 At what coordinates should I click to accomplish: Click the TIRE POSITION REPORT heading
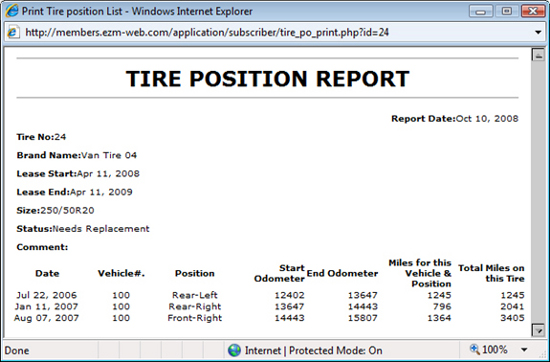pos(268,79)
